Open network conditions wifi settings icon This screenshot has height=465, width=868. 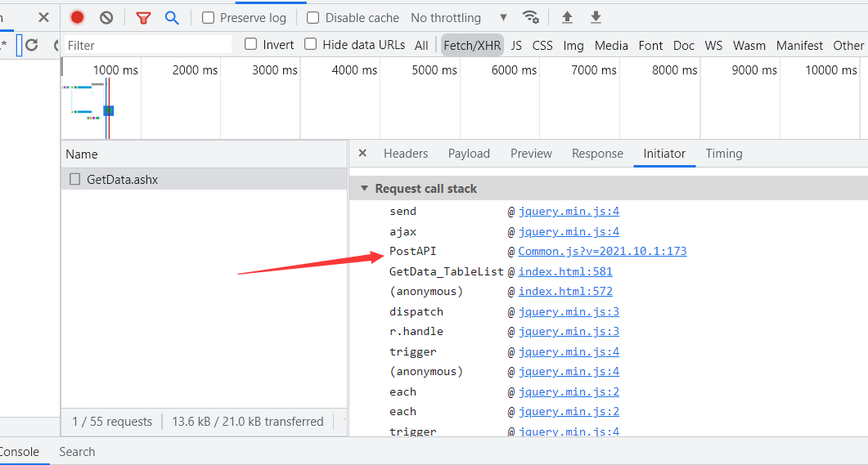coord(530,17)
